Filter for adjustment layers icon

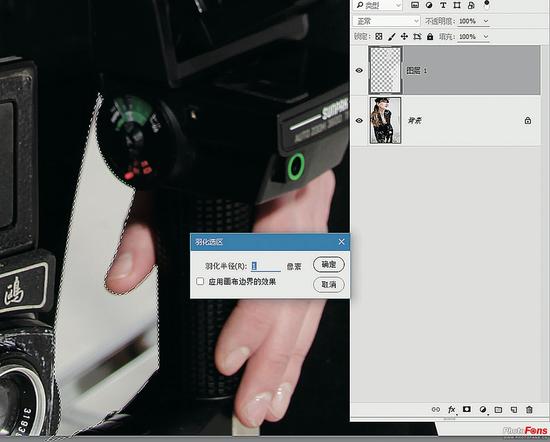pyautogui.click(x=429, y=5)
